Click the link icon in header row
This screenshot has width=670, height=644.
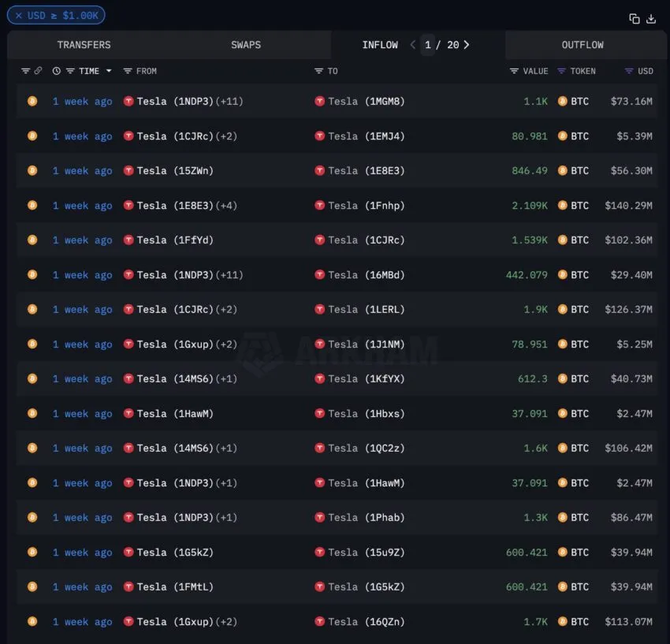point(38,71)
